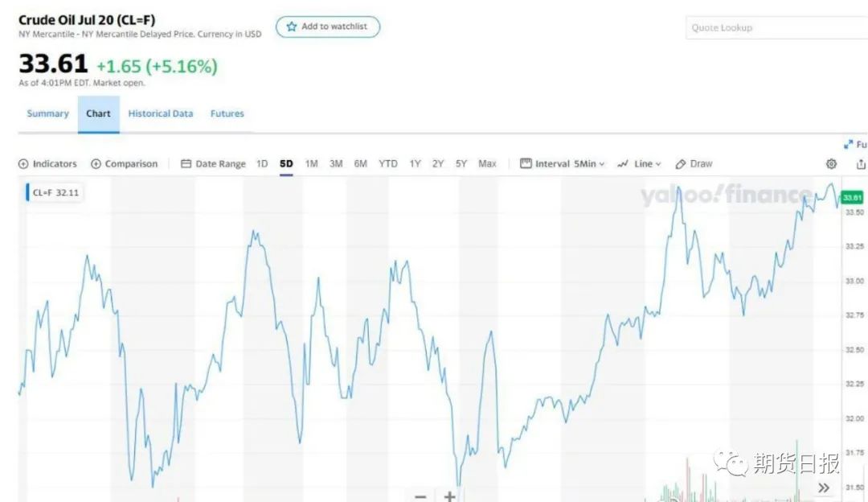Add a Comparison symbol

click(x=124, y=164)
